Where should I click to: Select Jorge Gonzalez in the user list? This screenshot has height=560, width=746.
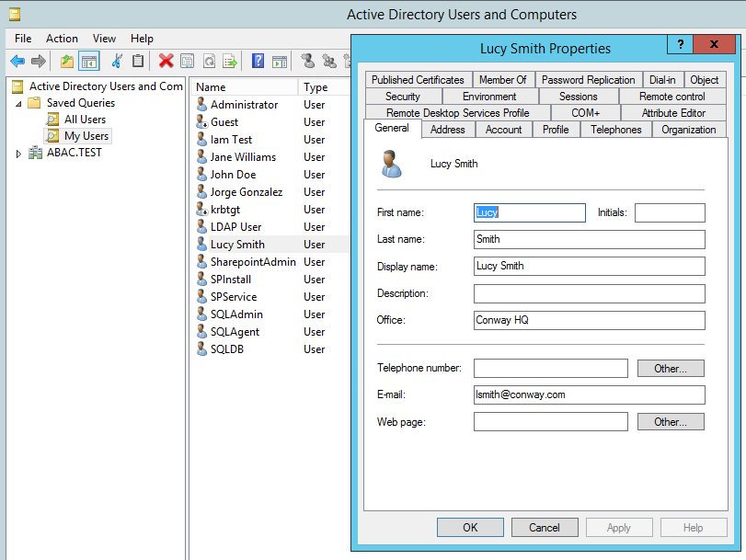coord(246,192)
